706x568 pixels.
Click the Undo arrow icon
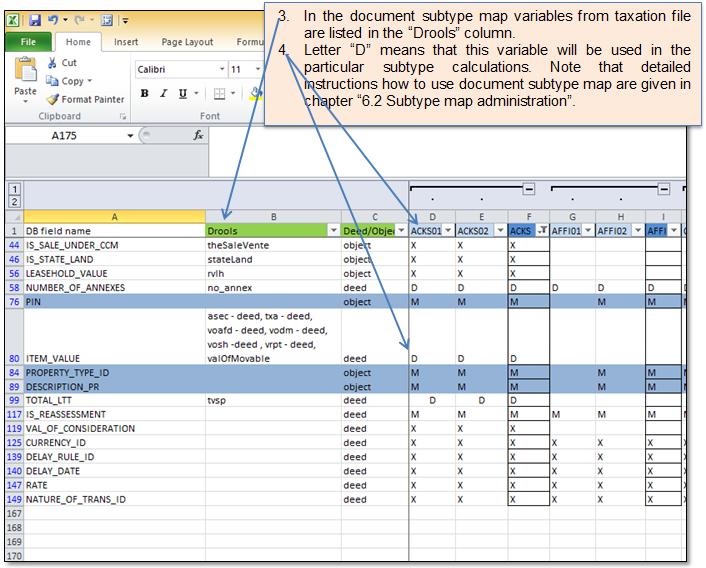[x=55, y=20]
